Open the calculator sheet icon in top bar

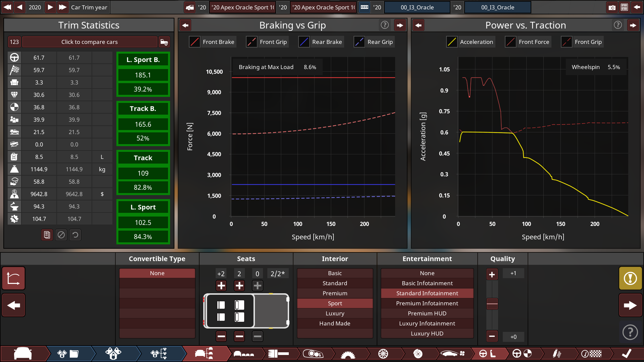tap(624, 7)
